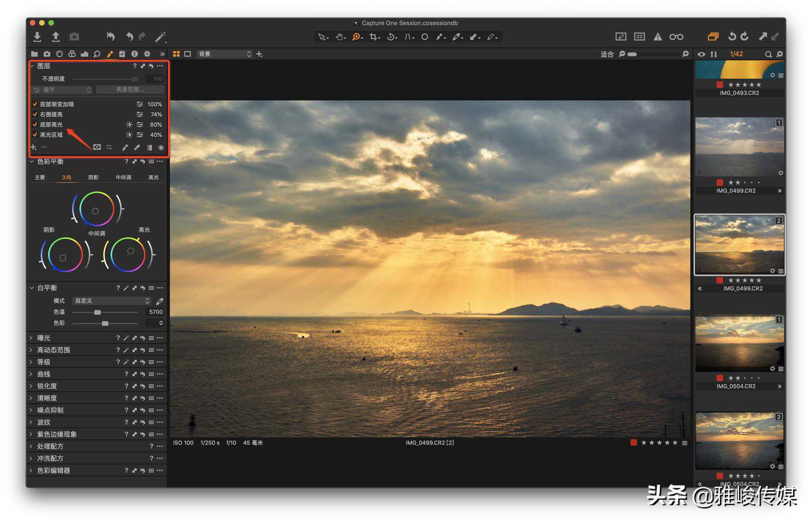This screenshot has width=812, height=522.
Task: Toggle the exposure warning triangle icon
Action: [x=657, y=37]
